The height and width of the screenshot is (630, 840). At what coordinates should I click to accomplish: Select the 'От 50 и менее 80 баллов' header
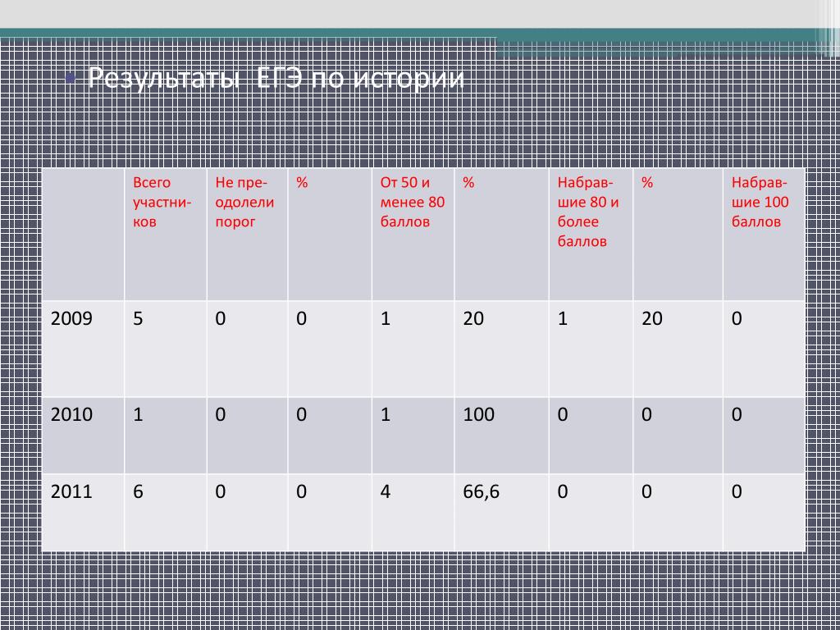(413, 234)
